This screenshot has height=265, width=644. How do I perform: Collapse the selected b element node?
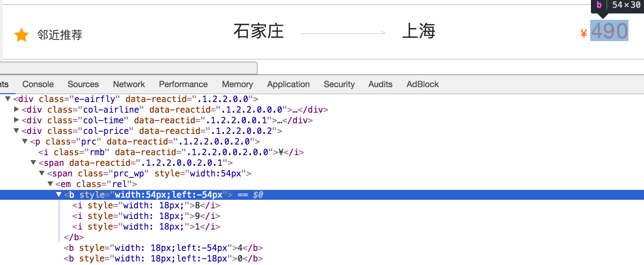[x=59, y=194]
